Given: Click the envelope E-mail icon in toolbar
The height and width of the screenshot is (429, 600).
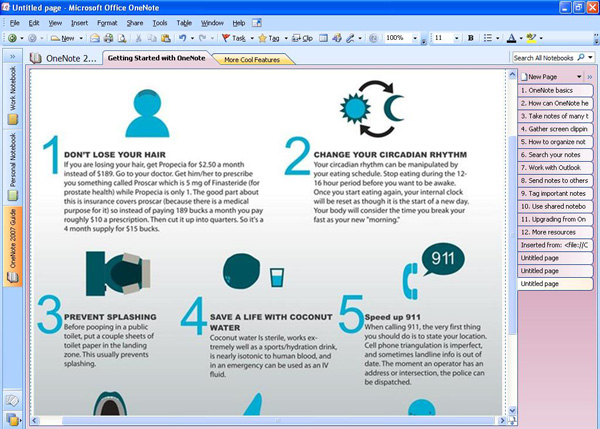Looking at the screenshot, I should [x=95, y=38].
